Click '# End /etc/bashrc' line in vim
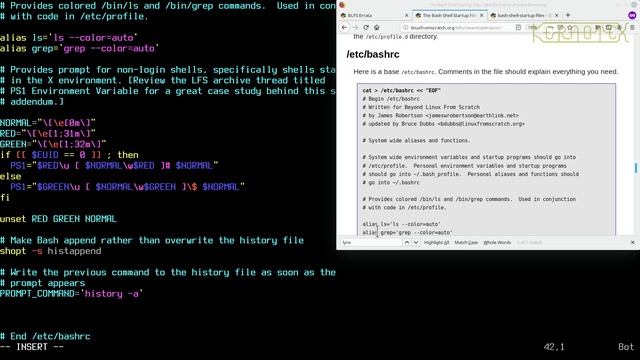The image size is (640, 360). [45, 336]
